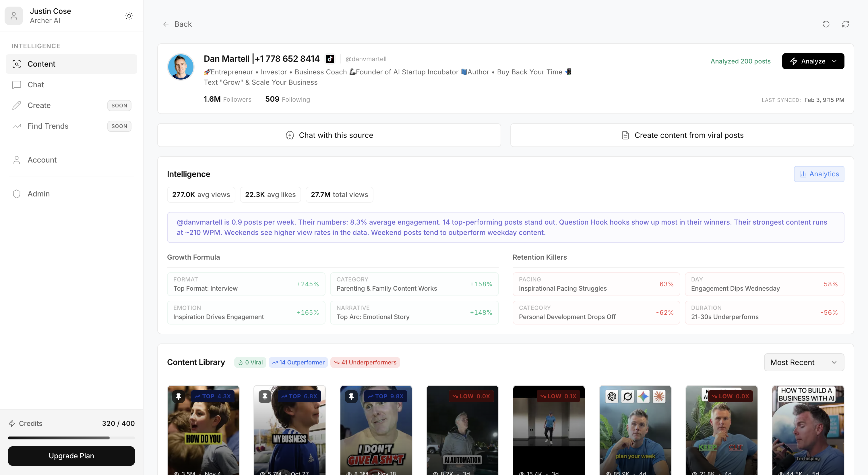Open the Admin sidebar item

38,194
